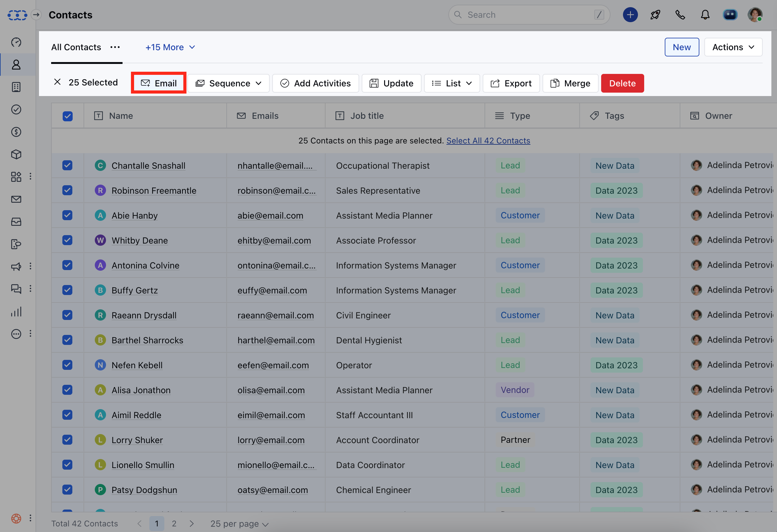Viewport: 777px width, 532px height.
Task: Open the Analytics bar chart icon in sidebar
Action: [x=16, y=312]
